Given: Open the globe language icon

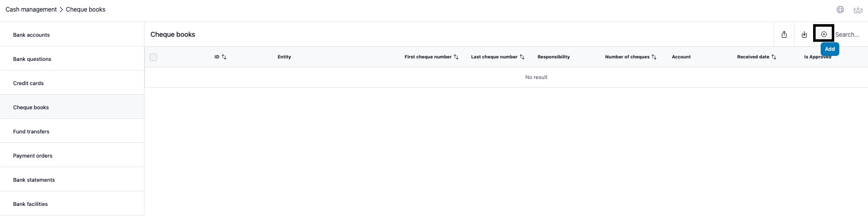Looking at the screenshot, I should tap(840, 10).
